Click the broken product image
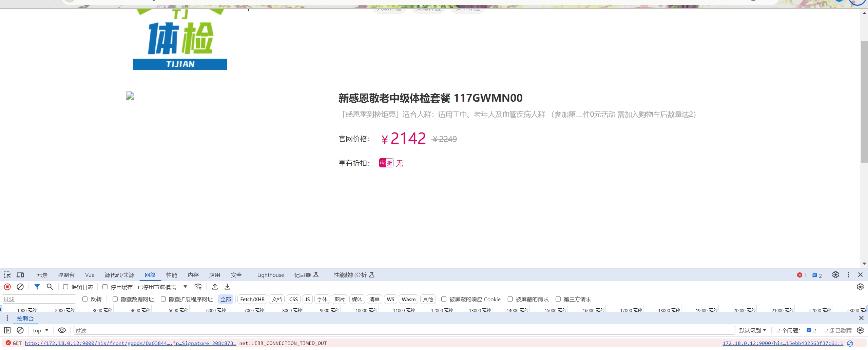Screen dimensions: 868x350 pyautogui.click(x=221, y=179)
